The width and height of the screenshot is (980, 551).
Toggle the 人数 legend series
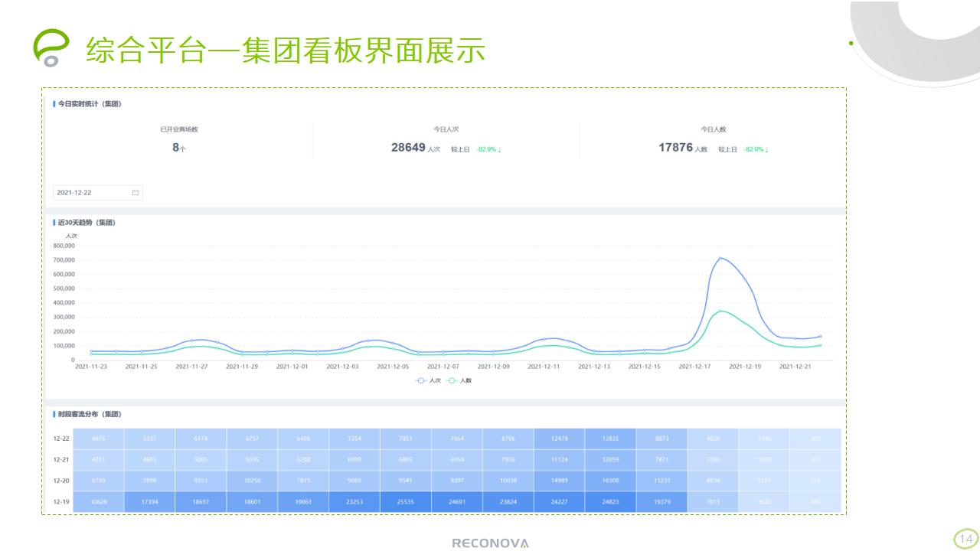[459, 380]
